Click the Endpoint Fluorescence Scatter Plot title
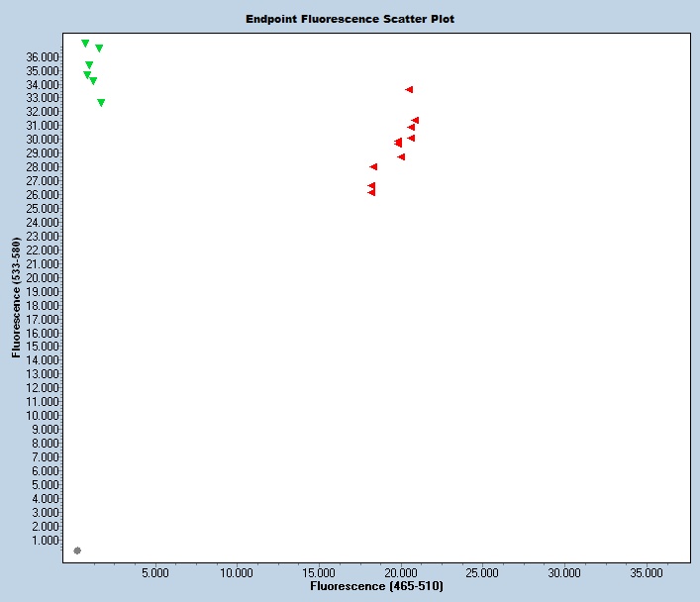Viewport: 700px width, 602px height. coord(350,19)
